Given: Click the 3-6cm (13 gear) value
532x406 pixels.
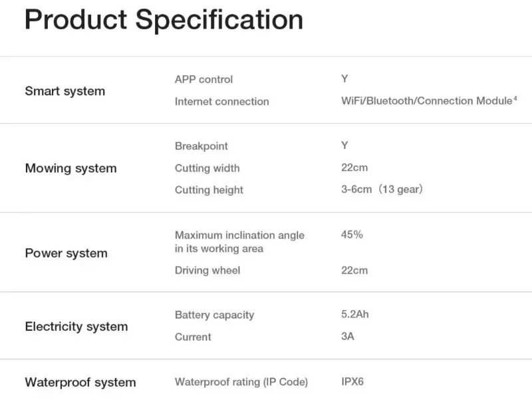Looking at the screenshot, I should [x=382, y=189].
